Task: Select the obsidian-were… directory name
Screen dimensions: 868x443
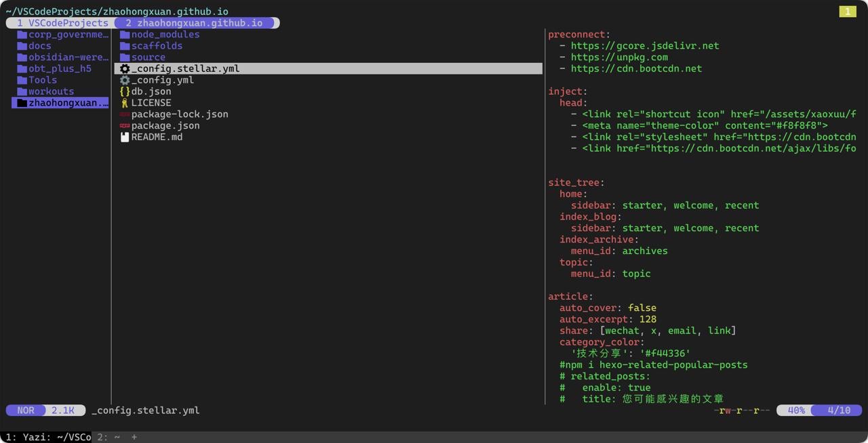Action: [68, 58]
